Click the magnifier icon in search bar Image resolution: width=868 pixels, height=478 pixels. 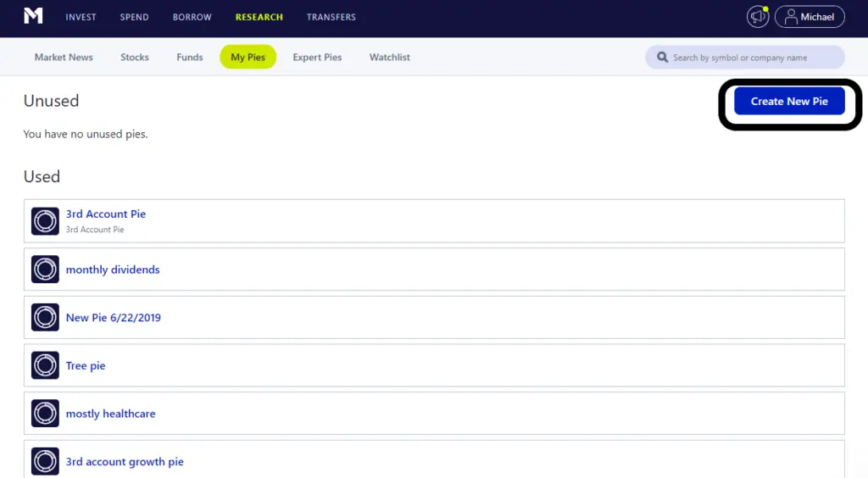662,57
